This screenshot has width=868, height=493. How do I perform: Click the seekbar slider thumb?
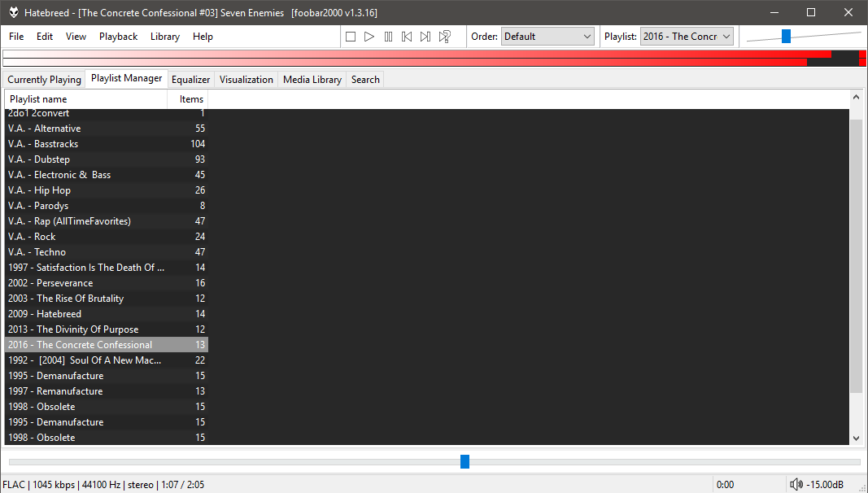pos(465,461)
